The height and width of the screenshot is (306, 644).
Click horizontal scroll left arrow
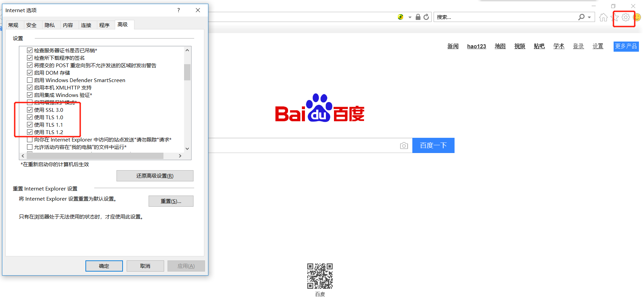(x=23, y=156)
